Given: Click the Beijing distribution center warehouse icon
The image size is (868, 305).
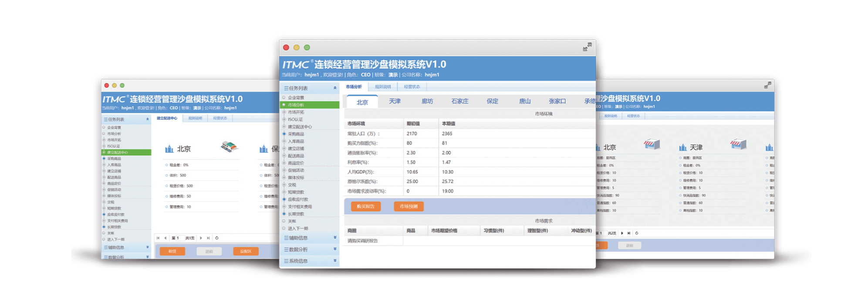Looking at the screenshot, I should (x=229, y=147).
